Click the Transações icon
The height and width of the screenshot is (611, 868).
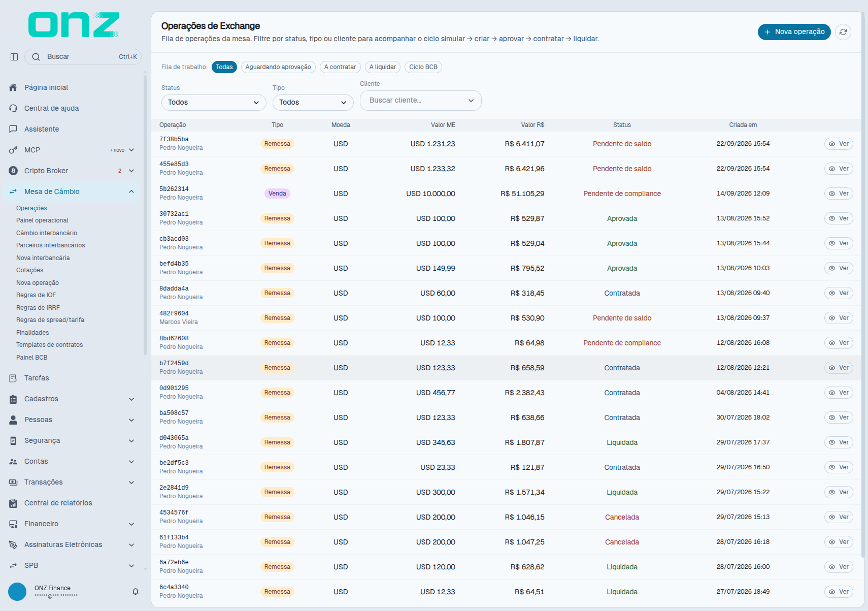[13, 482]
